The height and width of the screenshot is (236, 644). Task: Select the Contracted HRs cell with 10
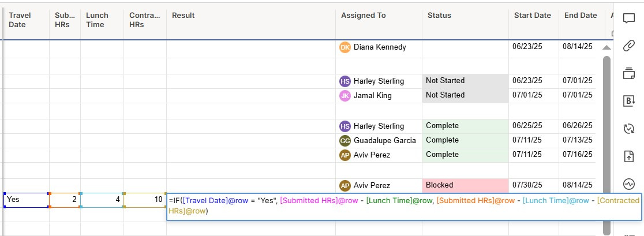tap(145, 200)
